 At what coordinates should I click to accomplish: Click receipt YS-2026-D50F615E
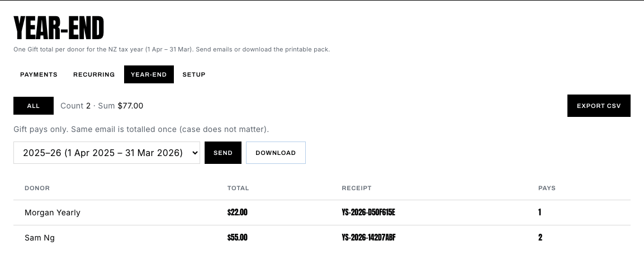[x=368, y=212]
